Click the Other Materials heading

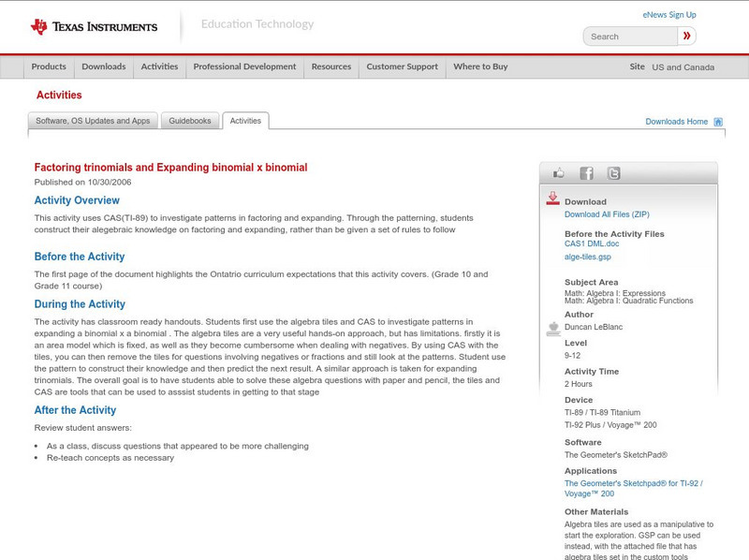pos(596,511)
